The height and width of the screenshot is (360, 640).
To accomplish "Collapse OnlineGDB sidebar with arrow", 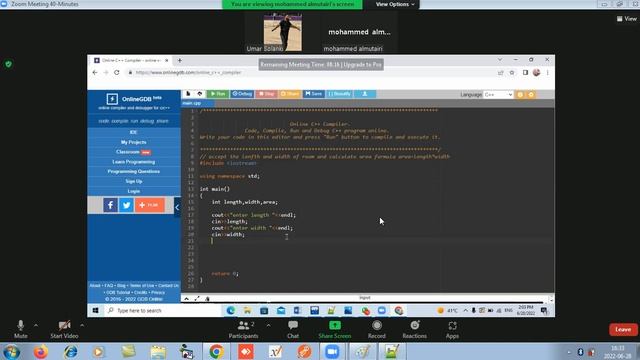I will click(177, 207).
